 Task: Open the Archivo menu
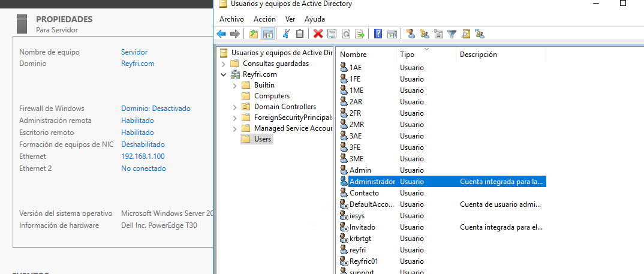(231, 19)
